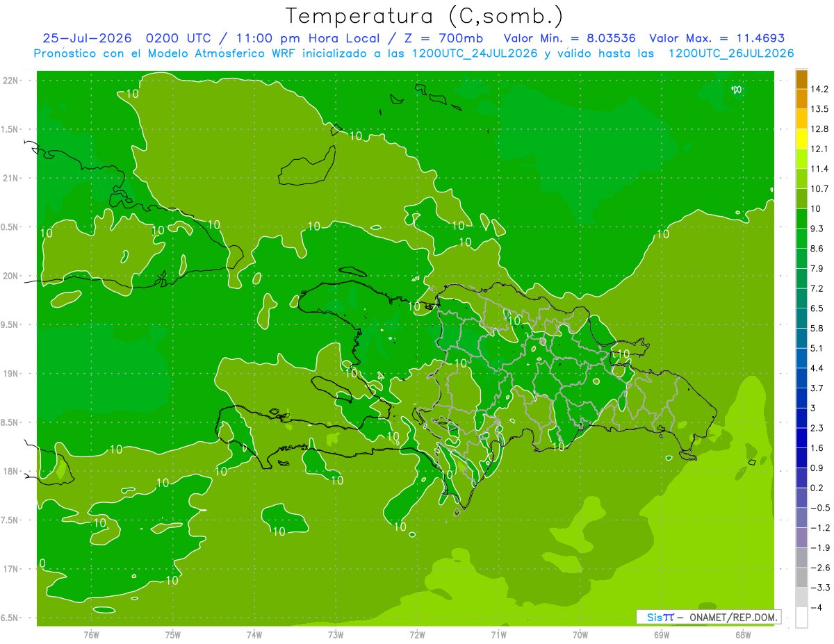Click the -4 value on the color scale
This screenshot has height=644, width=834.
click(816, 608)
